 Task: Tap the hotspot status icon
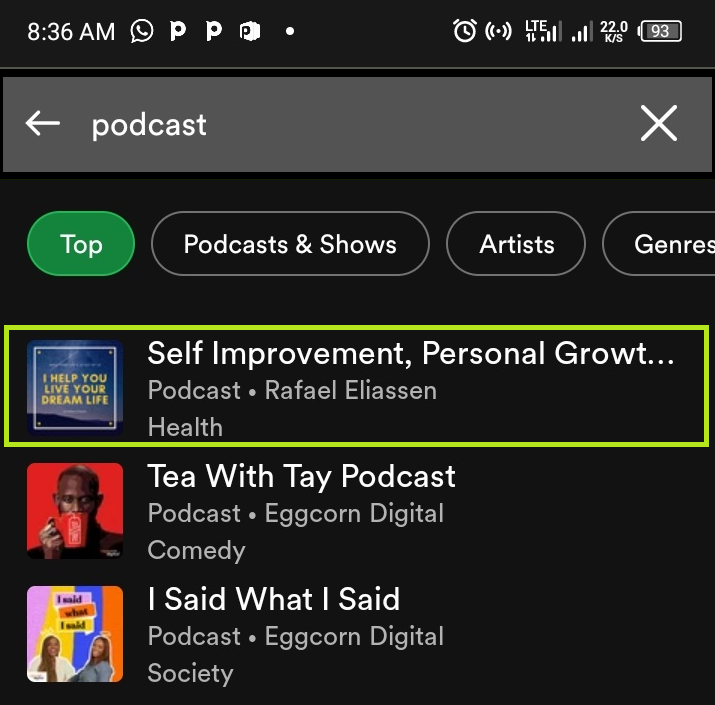(x=498, y=31)
